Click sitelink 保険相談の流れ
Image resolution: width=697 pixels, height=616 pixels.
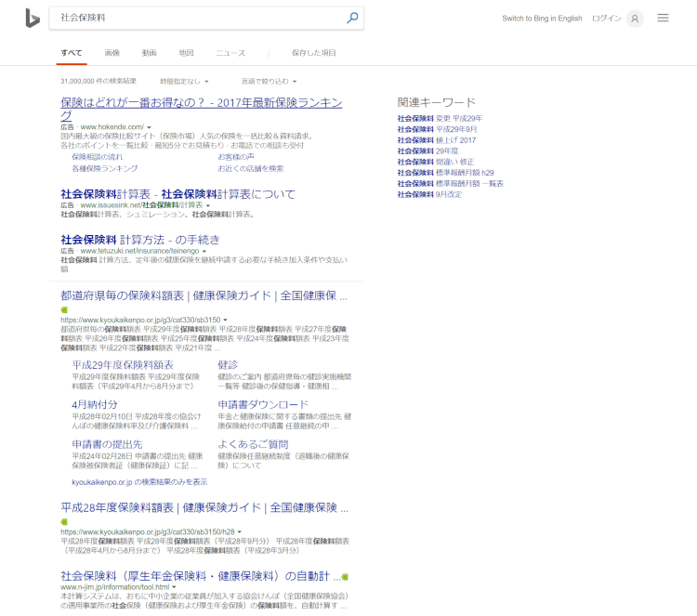(97, 157)
